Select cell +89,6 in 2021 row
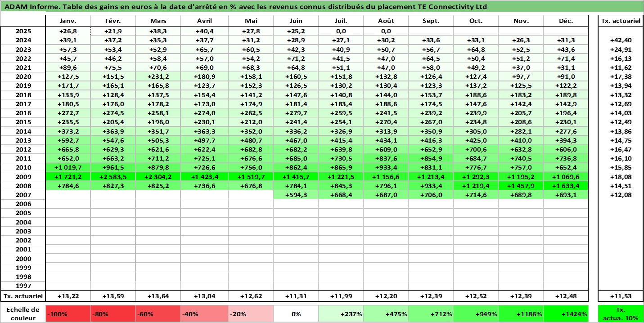The height and width of the screenshot is (323, 644). coord(68,67)
